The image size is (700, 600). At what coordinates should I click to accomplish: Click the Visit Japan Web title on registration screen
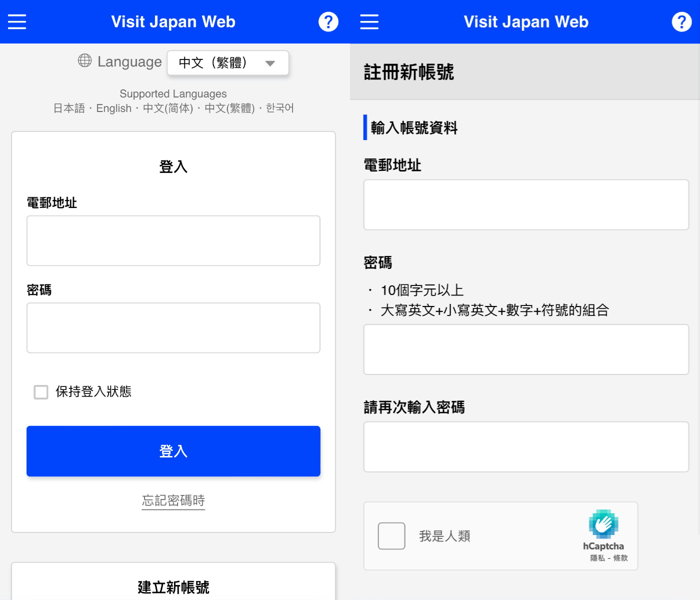click(x=526, y=22)
